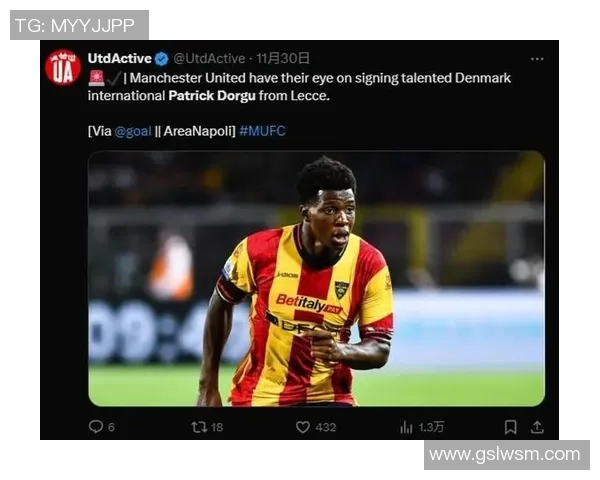Screen dimensions: 600x480
Task: Click the retweet icon
Action: [x=199, y=427]
